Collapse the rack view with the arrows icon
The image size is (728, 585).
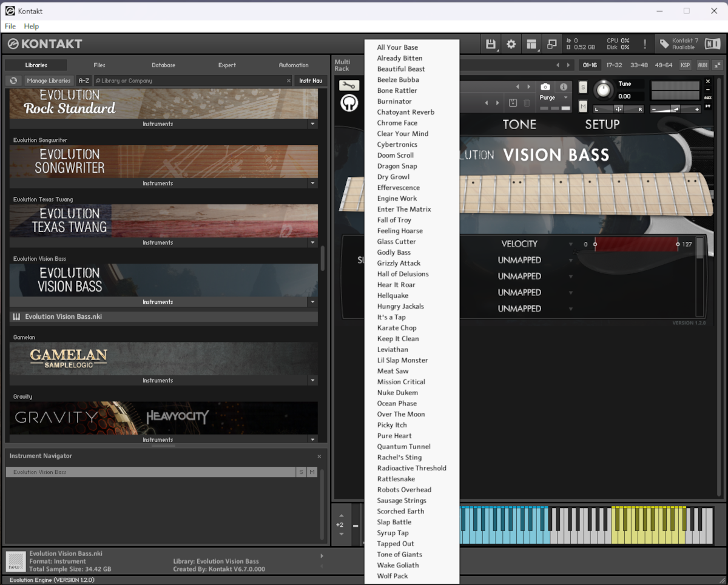click(718, 65)
